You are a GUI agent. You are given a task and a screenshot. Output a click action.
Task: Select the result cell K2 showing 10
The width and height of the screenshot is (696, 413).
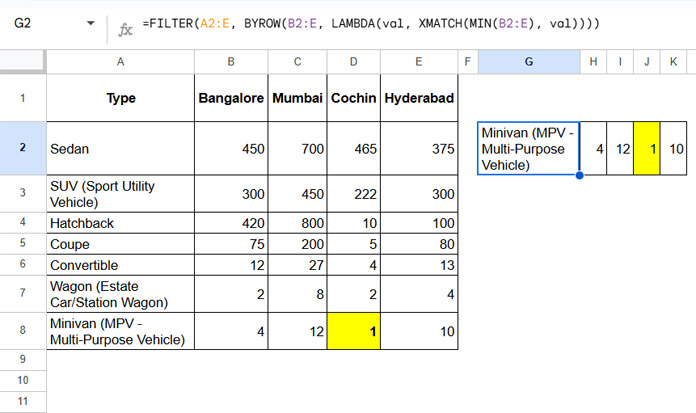673,148
